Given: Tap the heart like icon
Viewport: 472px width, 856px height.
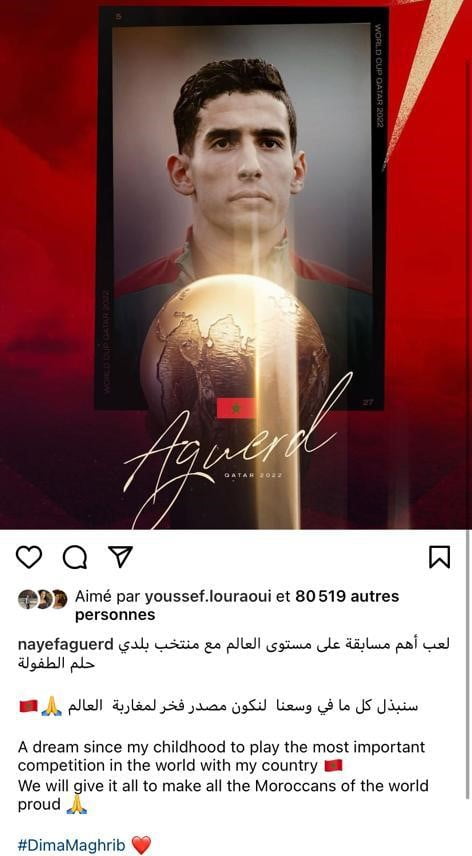Looking at the screenshot, I should [29, 557].
